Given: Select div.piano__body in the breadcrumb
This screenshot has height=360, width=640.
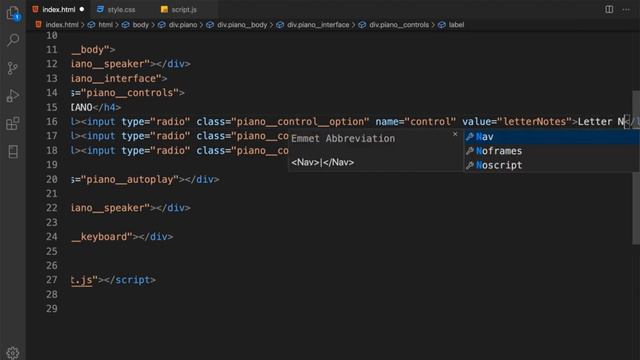Looking at the screenshot, I should click(242, 25).
